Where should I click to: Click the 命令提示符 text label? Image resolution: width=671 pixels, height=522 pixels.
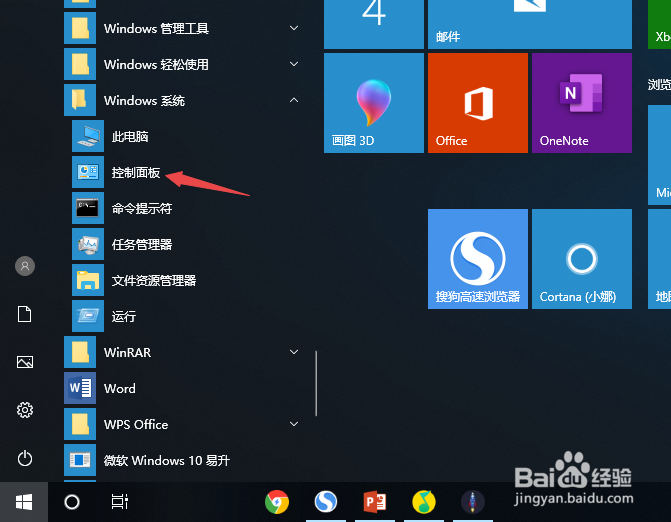tap(142, 208)
